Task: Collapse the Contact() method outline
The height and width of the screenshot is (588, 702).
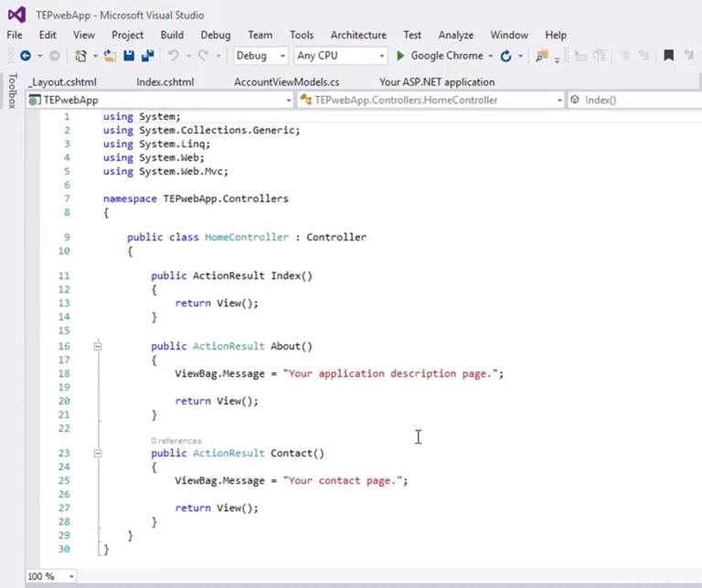Action: coord(98,454)
